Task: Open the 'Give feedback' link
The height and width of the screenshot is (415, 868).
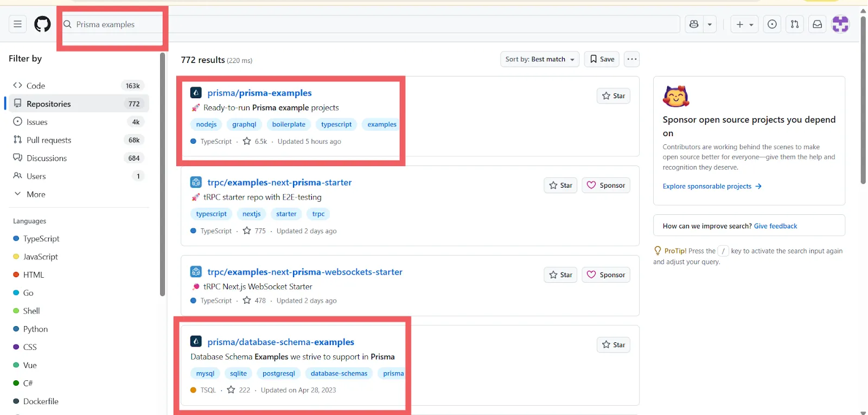Action: 775,226
